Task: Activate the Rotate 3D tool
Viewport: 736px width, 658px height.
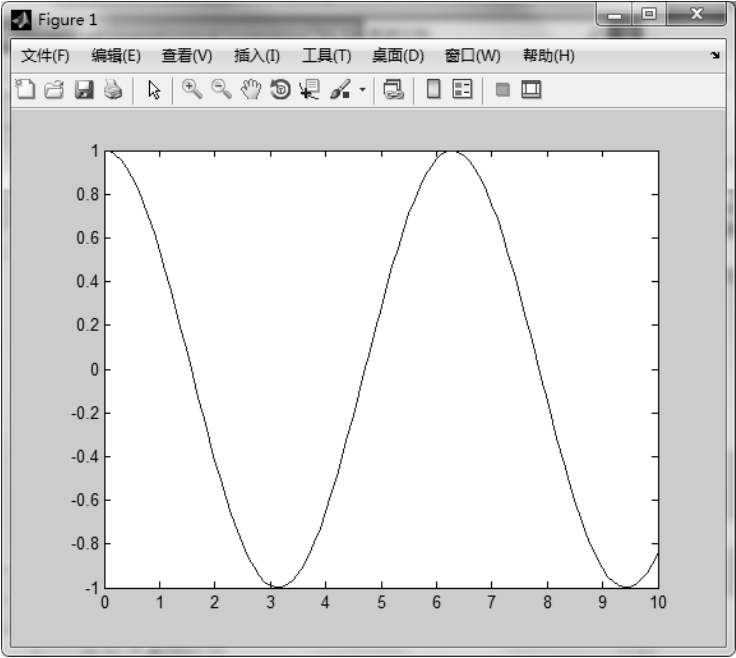Action: (x=280, y=90)
